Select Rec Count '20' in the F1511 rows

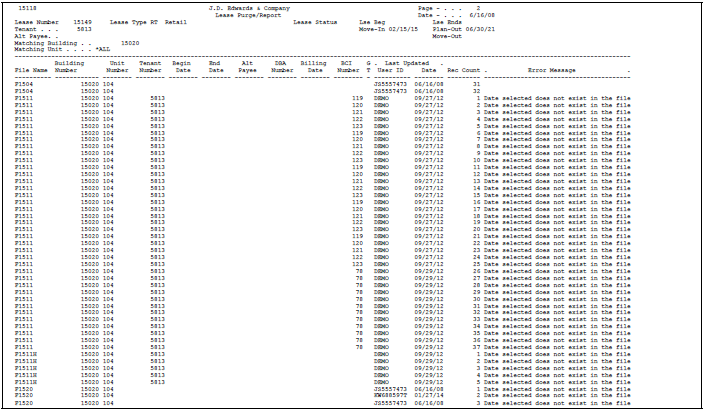coord(476,230)
